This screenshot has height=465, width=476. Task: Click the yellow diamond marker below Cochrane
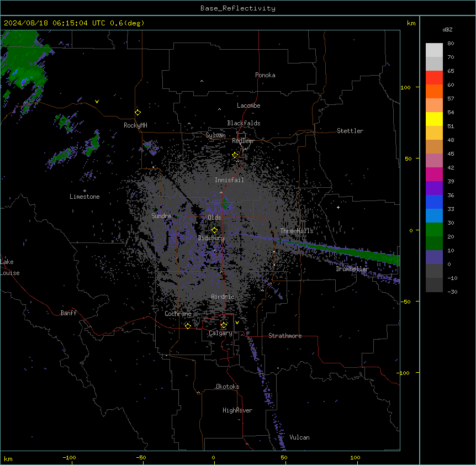[x=188, y=326]
